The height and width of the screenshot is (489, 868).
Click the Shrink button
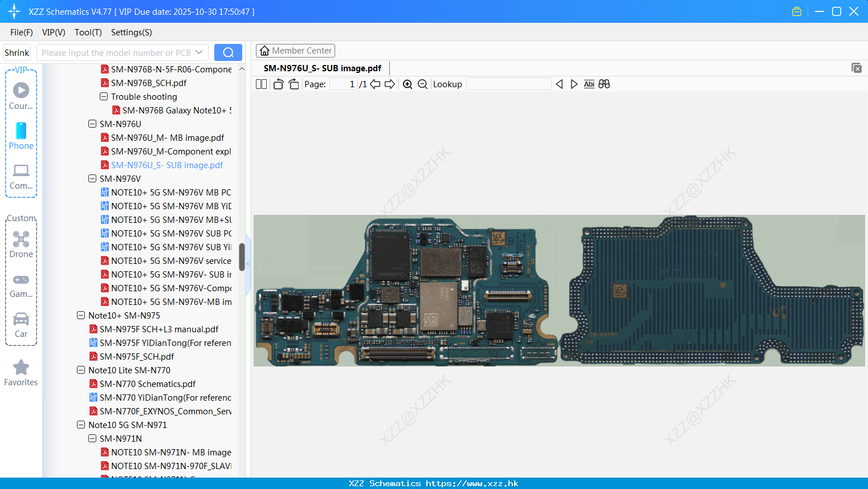point(17,52)
